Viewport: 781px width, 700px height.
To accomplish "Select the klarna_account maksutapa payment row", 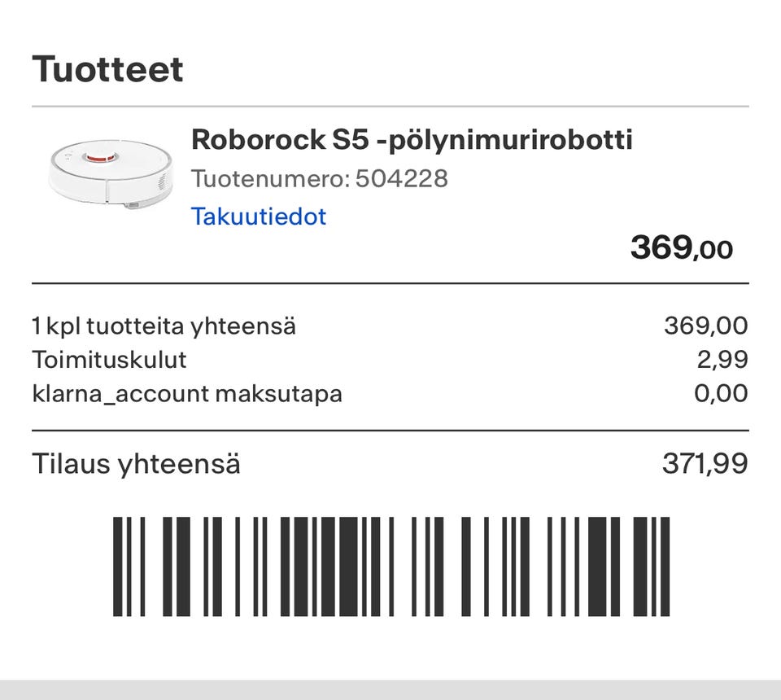I will (x=187, y=394).
